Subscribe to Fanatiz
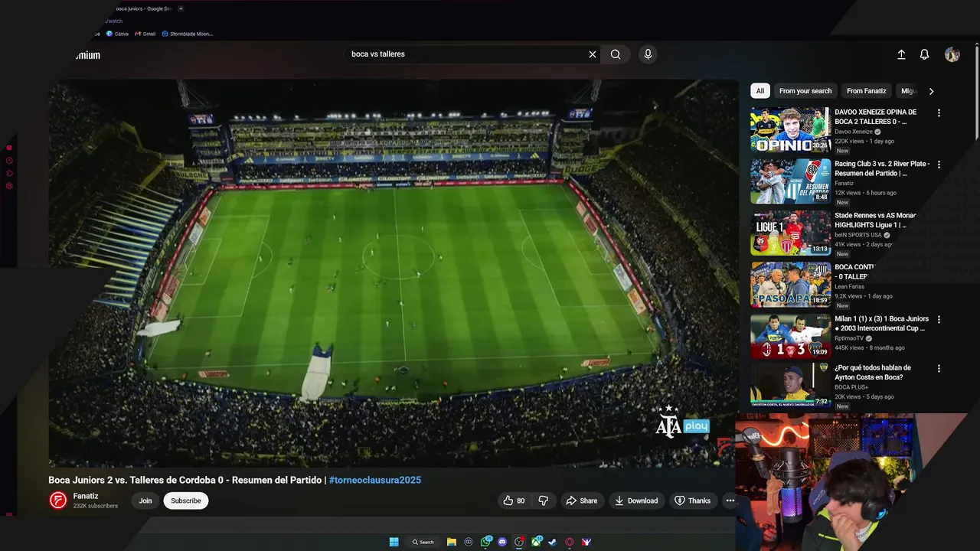Image resolution: width=980 pixels, height=551 pixels. pos(185,500)
